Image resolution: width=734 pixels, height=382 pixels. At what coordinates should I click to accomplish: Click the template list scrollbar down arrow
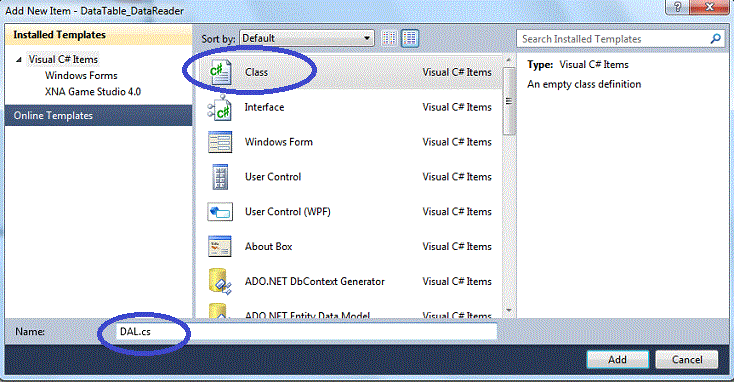tap(509, 310)
